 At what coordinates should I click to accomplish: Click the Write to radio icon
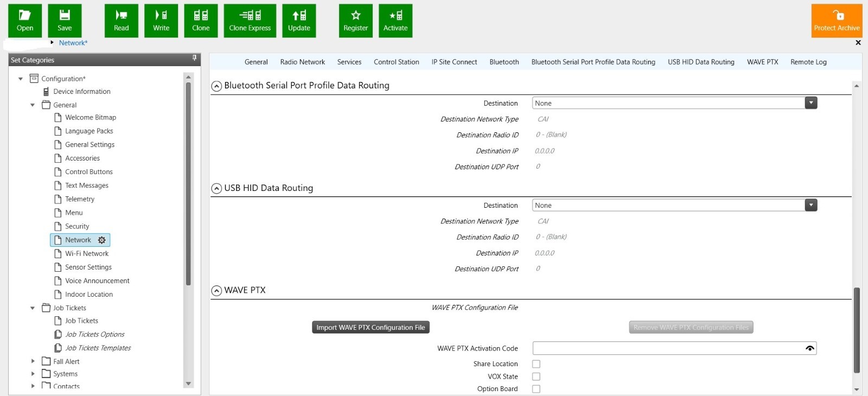tap(161, 21)
